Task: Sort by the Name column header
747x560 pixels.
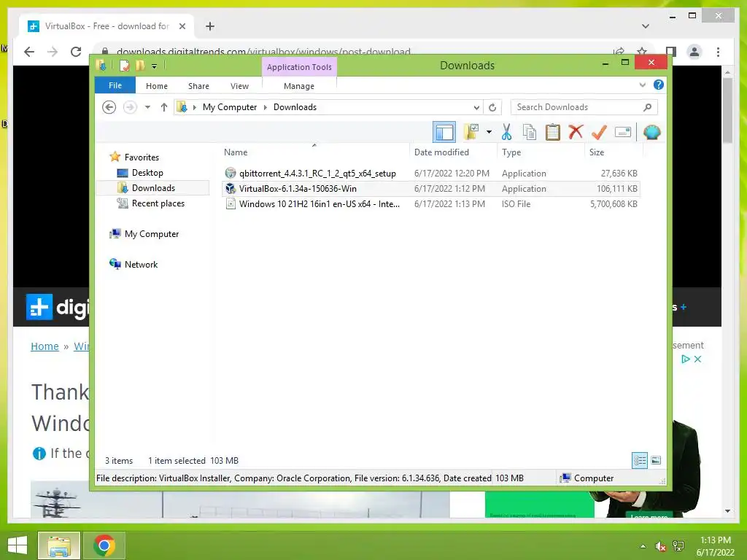Action: click(x=236, y=152)
